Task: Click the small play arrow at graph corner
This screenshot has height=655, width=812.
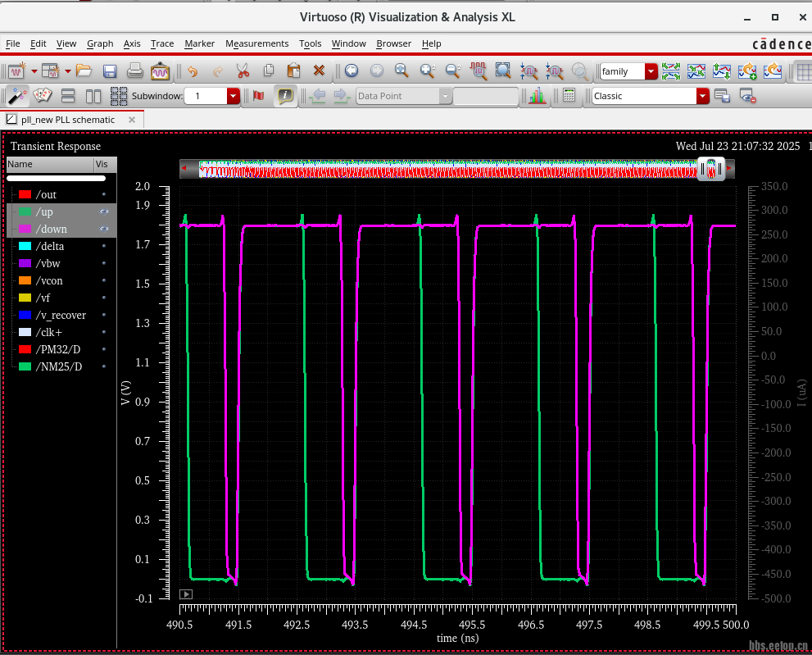Action: point(186,594)
